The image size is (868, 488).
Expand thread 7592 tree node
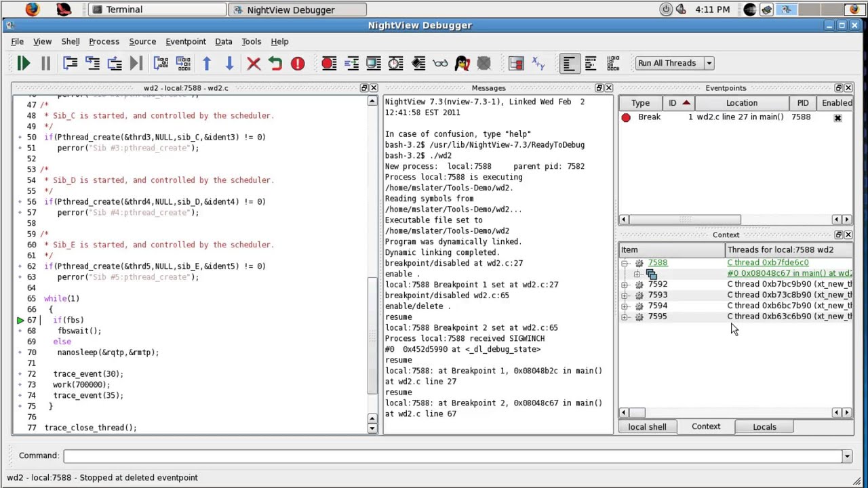(625, 285)
